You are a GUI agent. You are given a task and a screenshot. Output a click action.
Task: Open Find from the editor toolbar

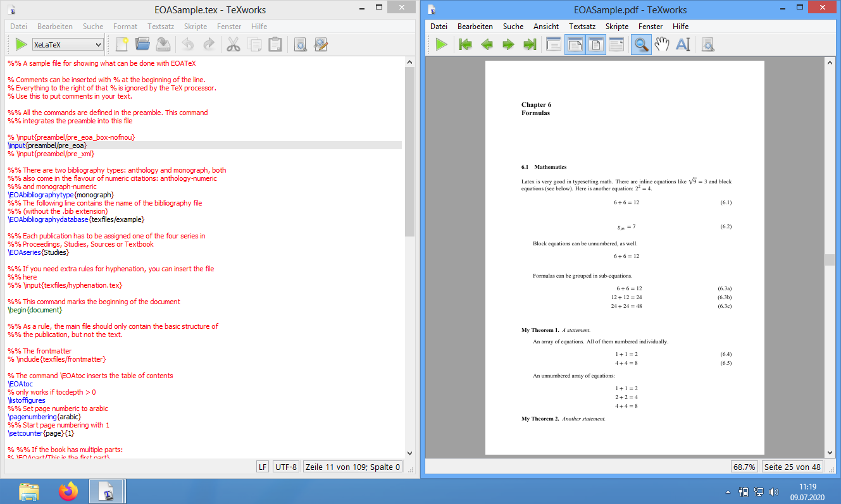coord(300,44)
